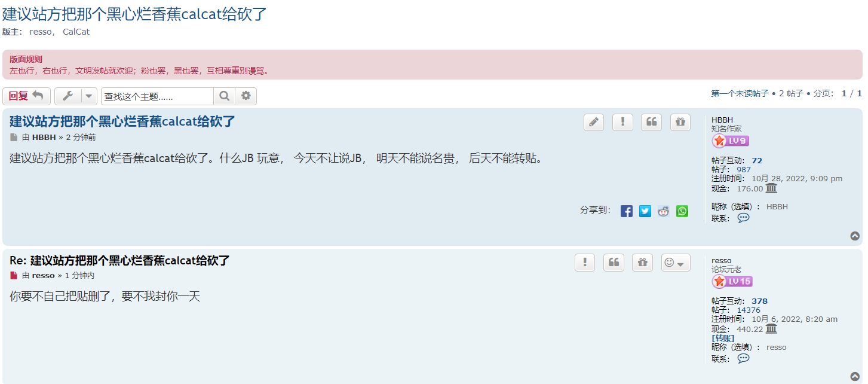Open moderator CalCat's profile link
Viewport: 868px width, 384px height.
click(x=76, y=32)
